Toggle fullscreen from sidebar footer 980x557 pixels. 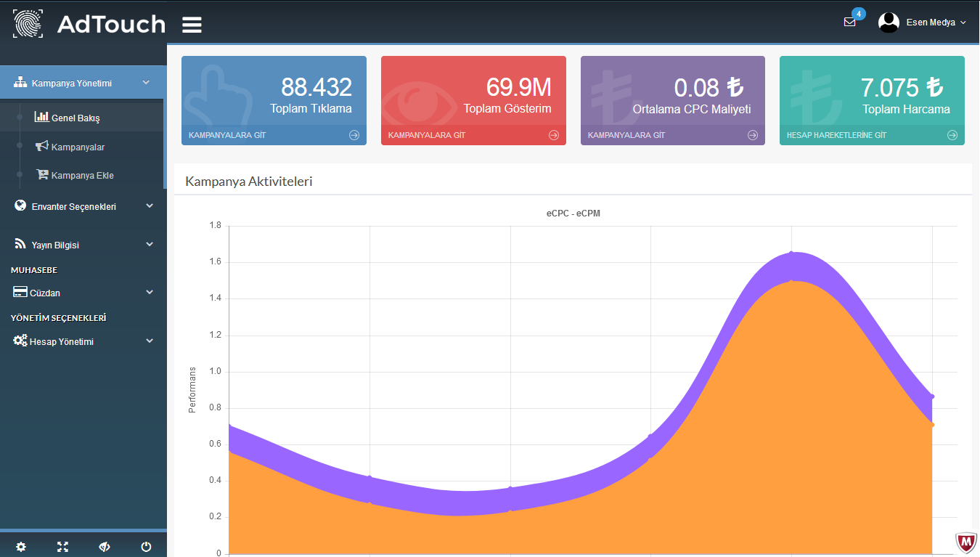tap(62, 547)
